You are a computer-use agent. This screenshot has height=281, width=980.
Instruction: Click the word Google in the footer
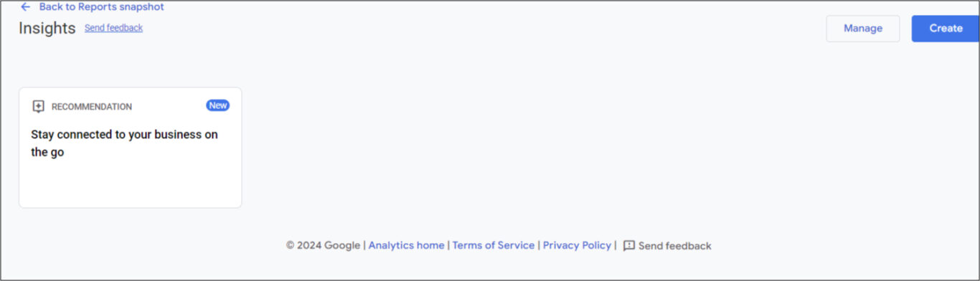click(x=342, y=245)
